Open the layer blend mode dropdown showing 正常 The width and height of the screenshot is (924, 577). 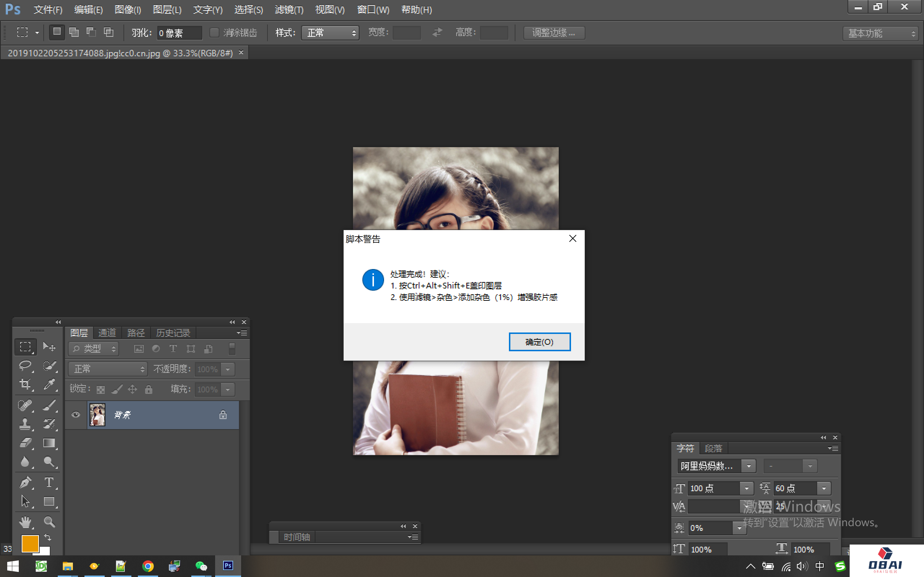[x=107, y=369]
